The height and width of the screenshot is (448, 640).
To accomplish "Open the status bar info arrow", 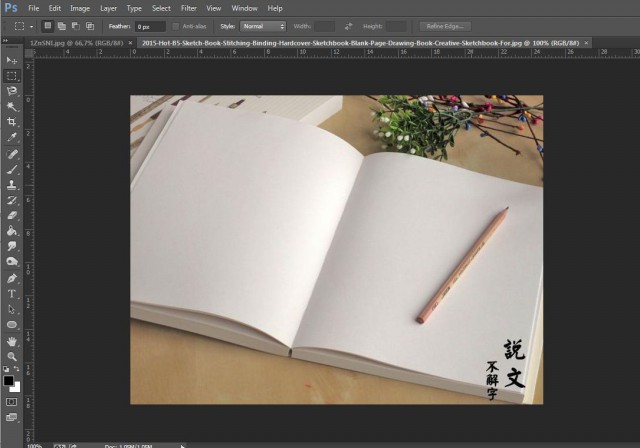I will (x=182, y=446).
